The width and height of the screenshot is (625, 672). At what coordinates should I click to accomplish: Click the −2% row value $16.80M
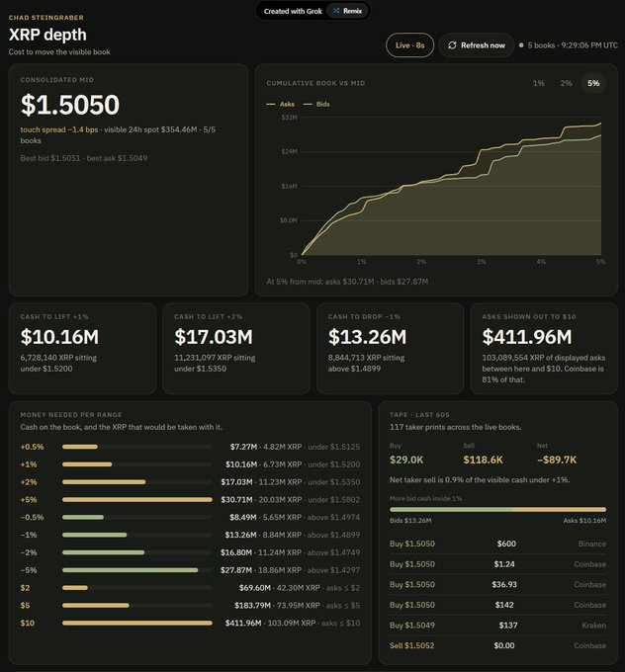236,552
